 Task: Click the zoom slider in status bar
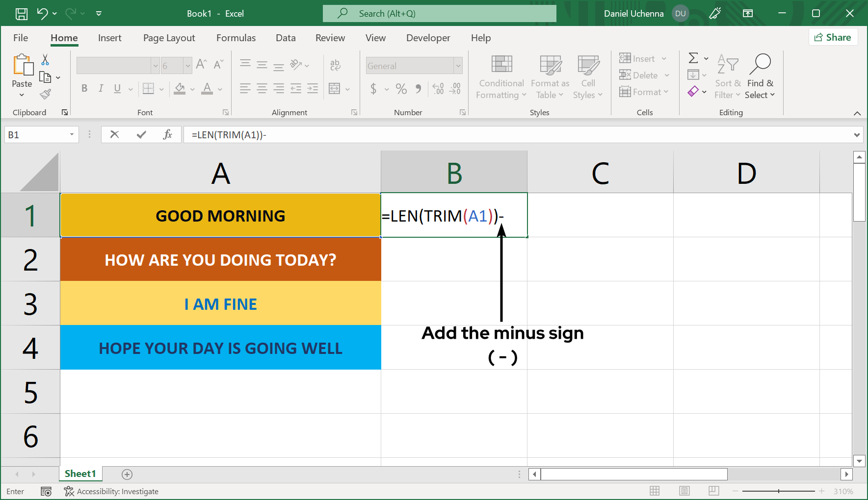click(x=778, y=491)
